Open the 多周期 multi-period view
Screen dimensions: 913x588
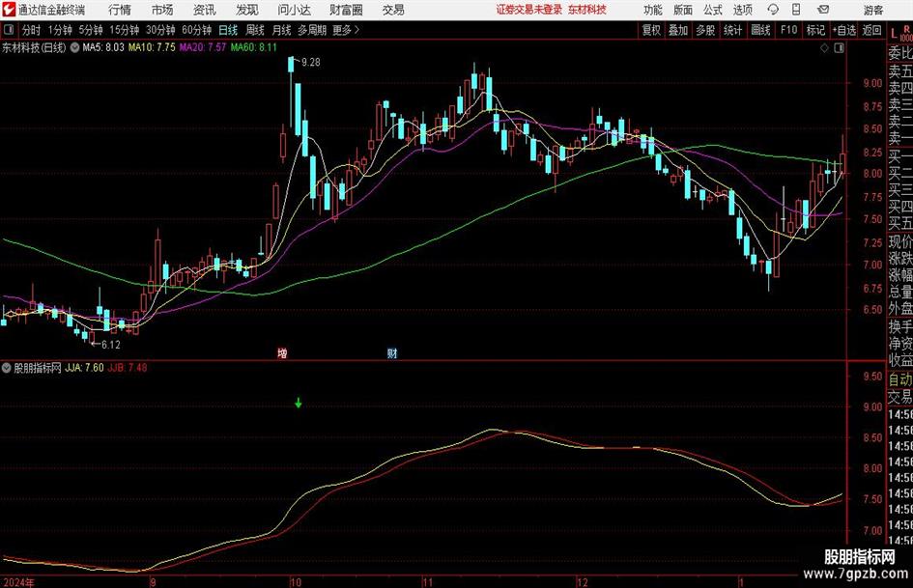pyautogui.click(x=312, y=30)
